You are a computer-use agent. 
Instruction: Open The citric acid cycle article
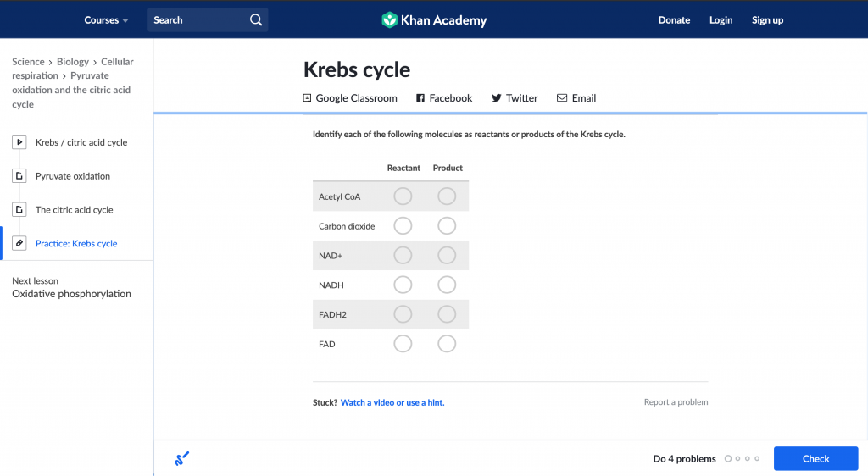point(75,209)
